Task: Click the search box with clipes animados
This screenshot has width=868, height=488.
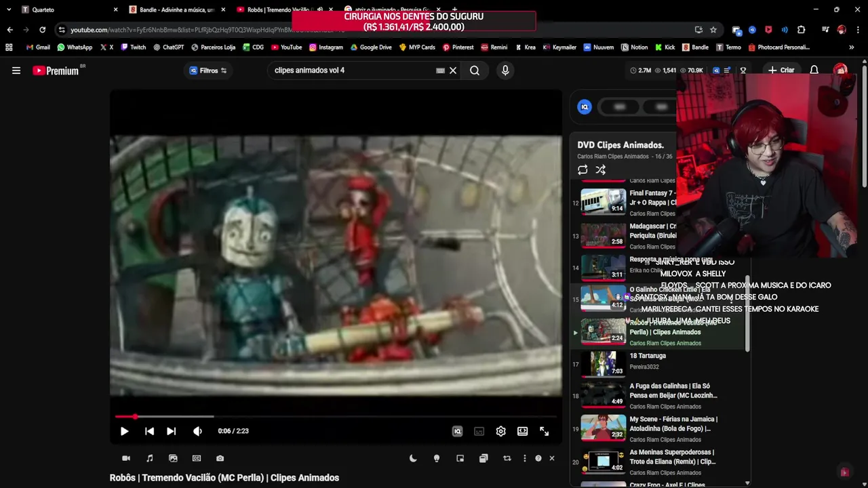Action: coord(353,70)
